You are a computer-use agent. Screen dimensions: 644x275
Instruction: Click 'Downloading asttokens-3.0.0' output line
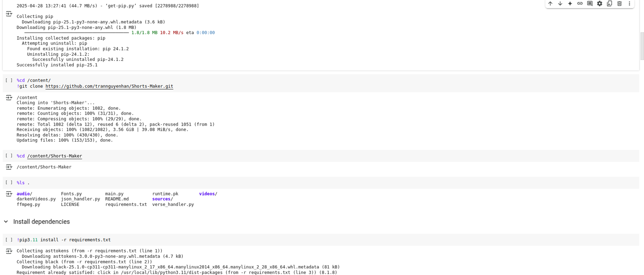102,257
